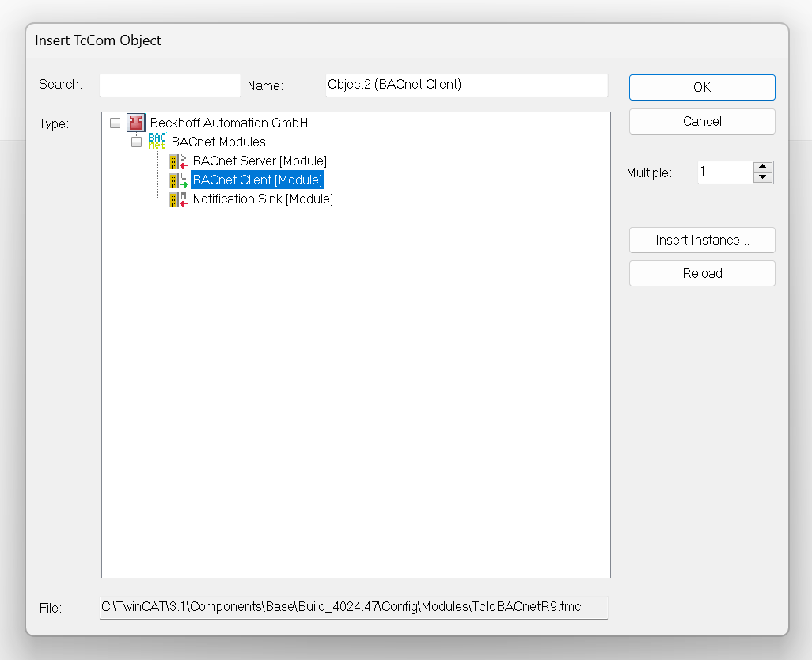Select Notification Sink [Module] entry
812x660 pixels.
[x=263, y=199]
